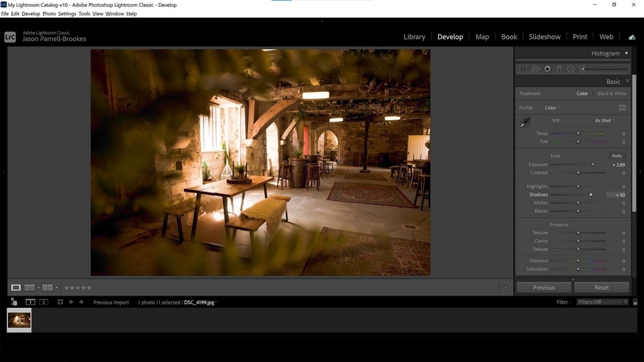
Task: Click the Reset button
Action: pos(602,287)
